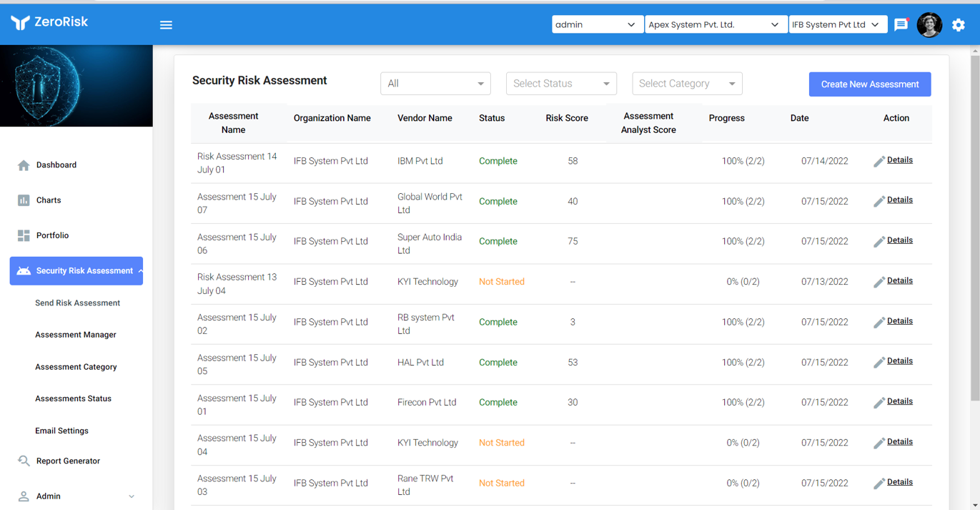
Task: Open Email Settings submenu item
Action: point(61,431)
